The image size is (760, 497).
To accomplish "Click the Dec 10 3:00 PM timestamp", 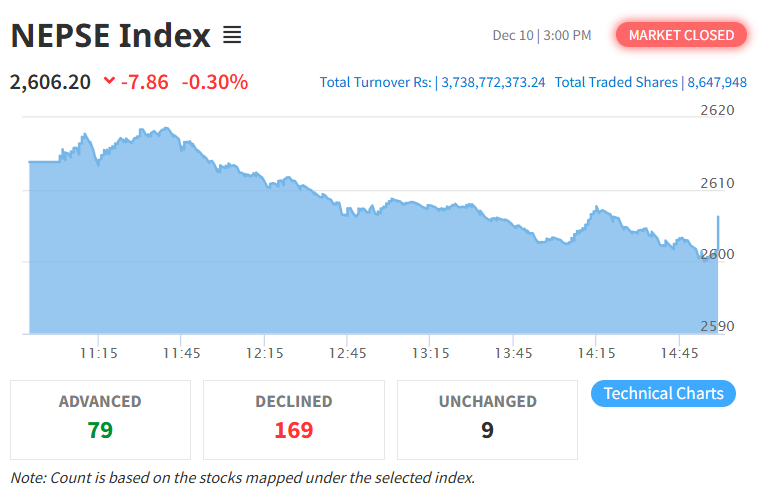I will [542, 36].
